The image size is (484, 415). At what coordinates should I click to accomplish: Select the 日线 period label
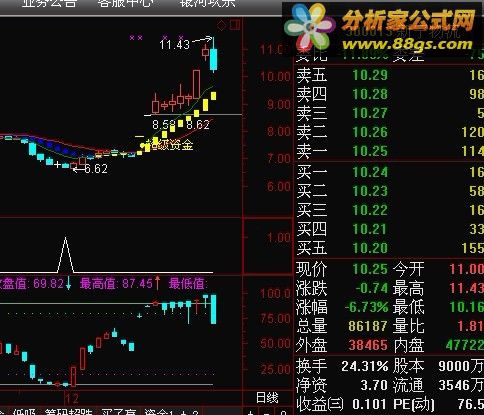(x=267, y=398)
